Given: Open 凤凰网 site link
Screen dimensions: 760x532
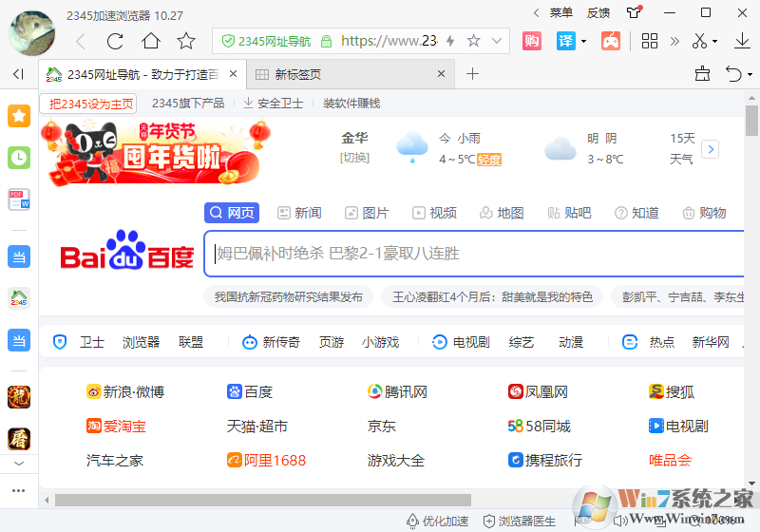Looking at the screenshot, I should tap(538, 391).
